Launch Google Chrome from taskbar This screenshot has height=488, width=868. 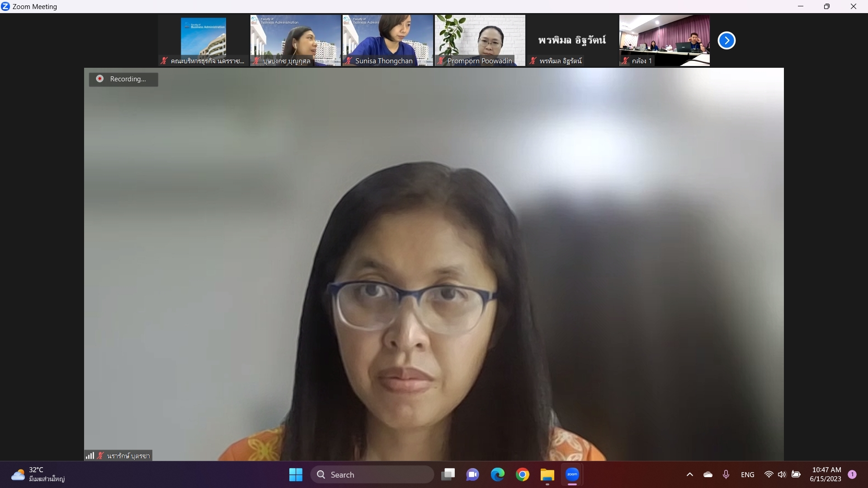[522, 475]
